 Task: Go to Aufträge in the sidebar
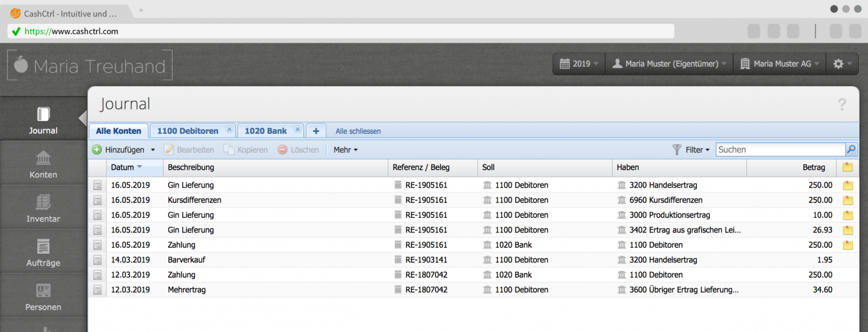coord(43,252)
